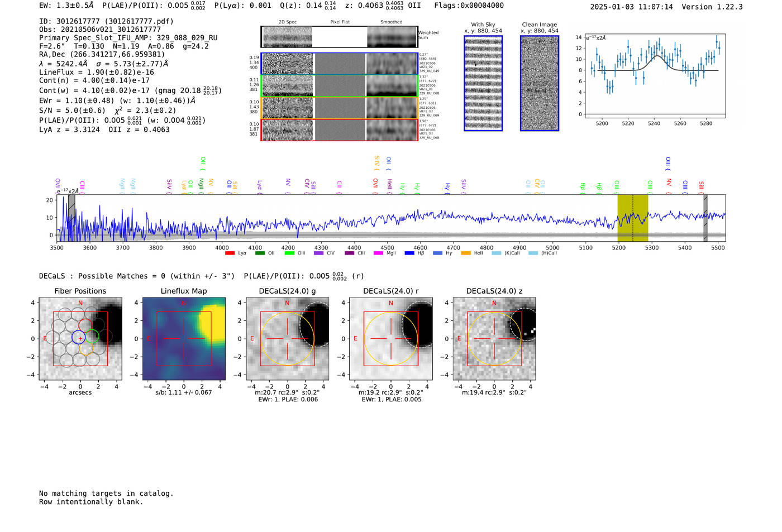Click the Gaussian emission line fit plot
The height and width of the screenshot is (532, 782).
pos(655,75)
